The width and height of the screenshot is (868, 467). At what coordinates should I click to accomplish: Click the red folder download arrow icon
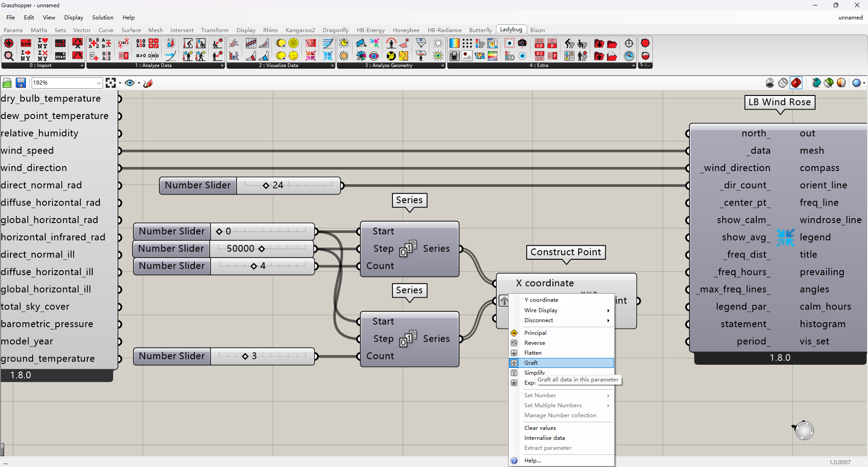point(599,43)
